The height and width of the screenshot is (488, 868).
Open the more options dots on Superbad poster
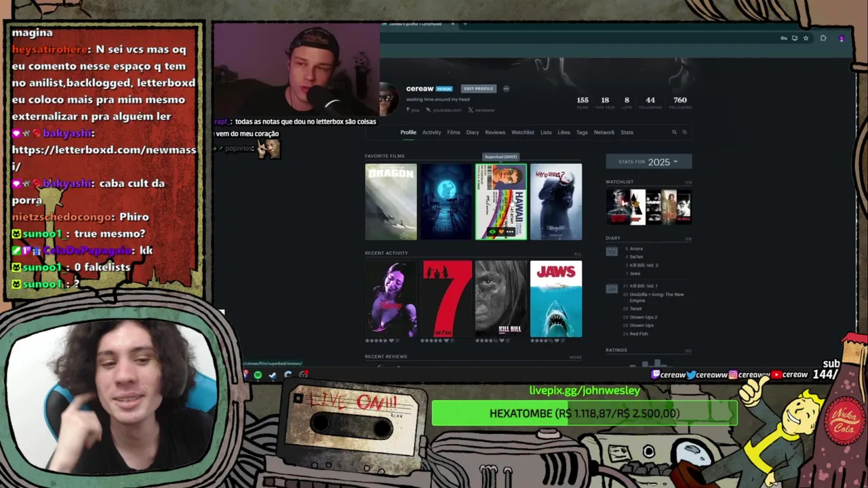(x=510, y=232)
